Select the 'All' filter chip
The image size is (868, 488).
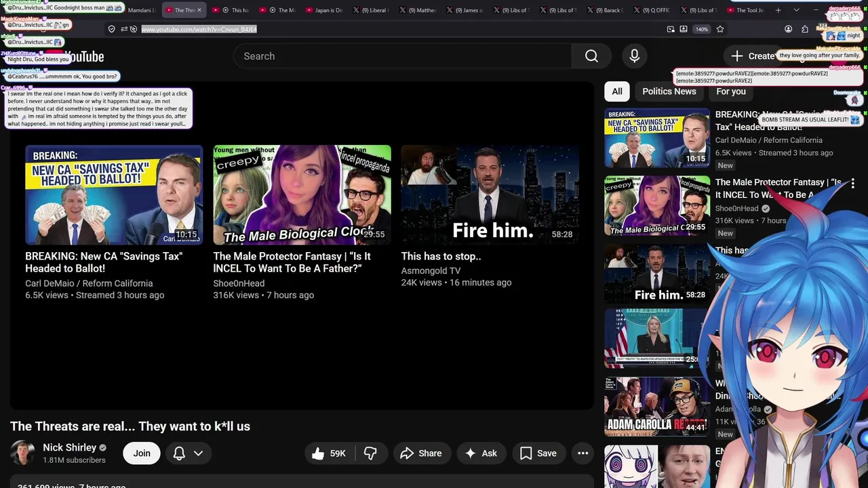coord(617,91)
